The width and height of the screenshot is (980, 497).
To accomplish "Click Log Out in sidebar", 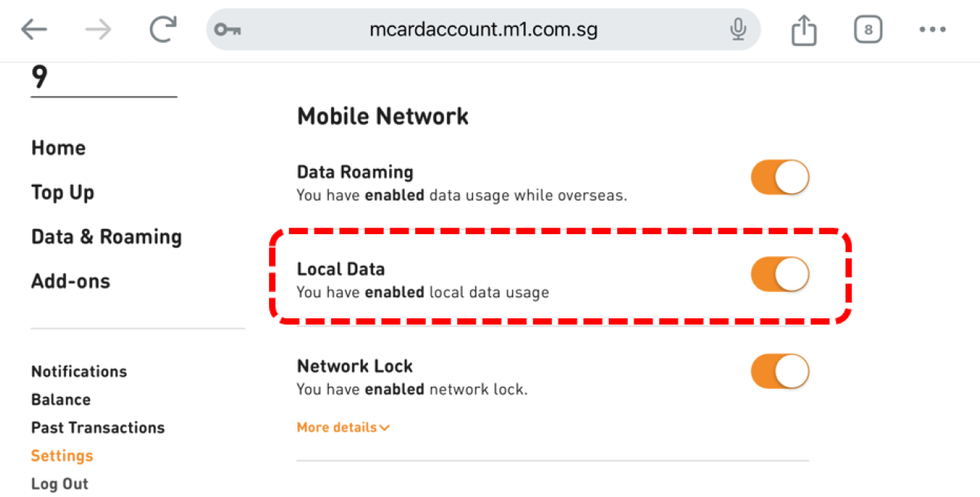I will [59, 483].
